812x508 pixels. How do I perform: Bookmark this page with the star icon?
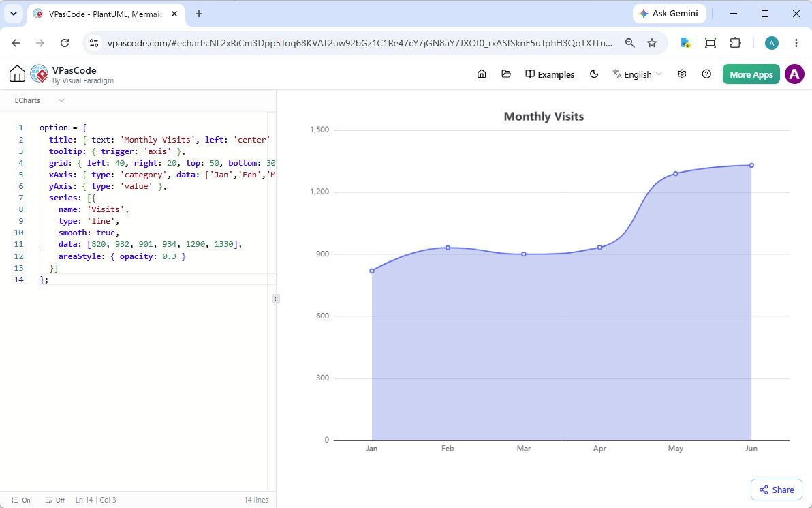pos(652,43)
